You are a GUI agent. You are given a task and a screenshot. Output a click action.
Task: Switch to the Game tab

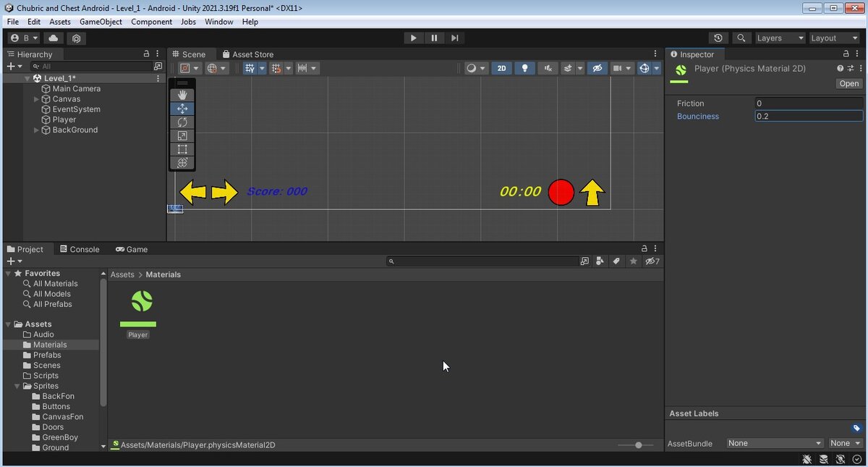tap(132, 249)
